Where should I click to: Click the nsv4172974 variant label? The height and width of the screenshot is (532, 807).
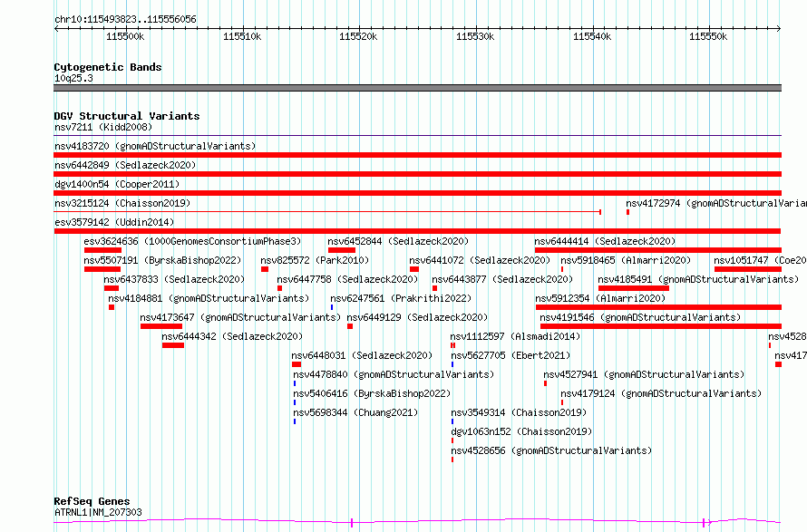pos(716,203)
